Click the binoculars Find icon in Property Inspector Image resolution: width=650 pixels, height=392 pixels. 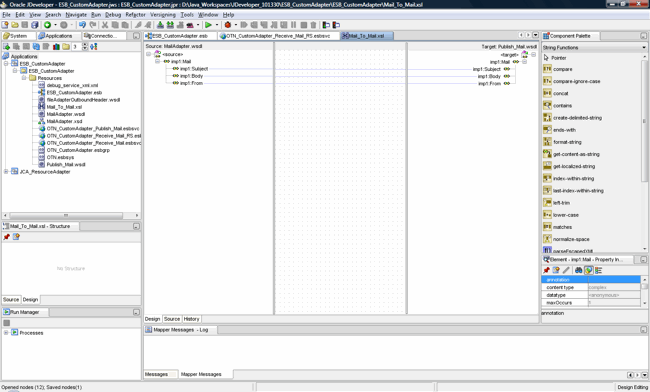coord(578,270)
